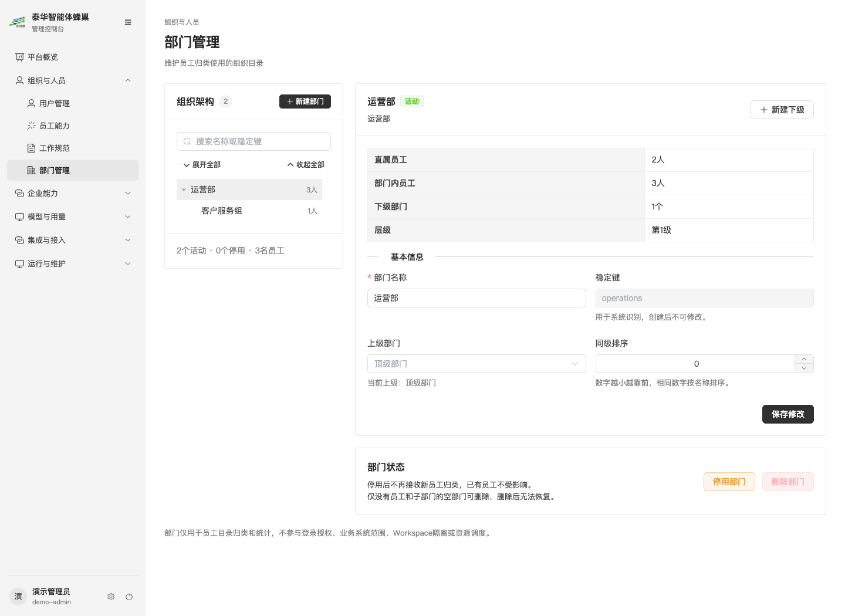Image resolution: width=845 pixels, height=616 pixels.
Task: Click 展开全部 to expand all departments
Action: click(x=202, y=165)
